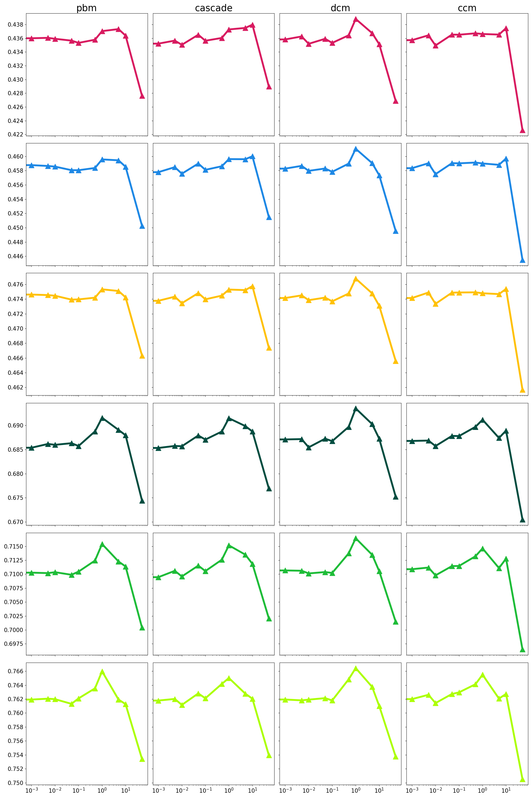Screen dimensions: 532x798
Task: Click the last blue triangle in pbm plot
Action: coord(142,226)
